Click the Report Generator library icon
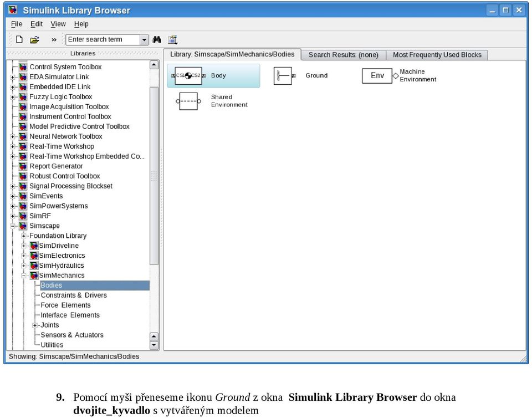The height and width of the screenshot is (418, 532). (x=23, y=166)
